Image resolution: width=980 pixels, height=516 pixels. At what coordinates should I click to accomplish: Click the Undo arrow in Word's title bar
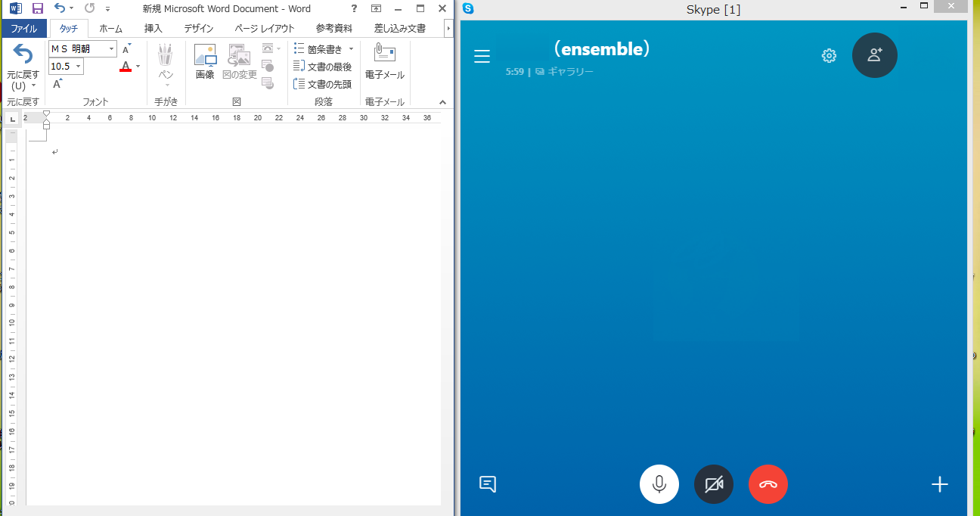(x=60, y=8)
